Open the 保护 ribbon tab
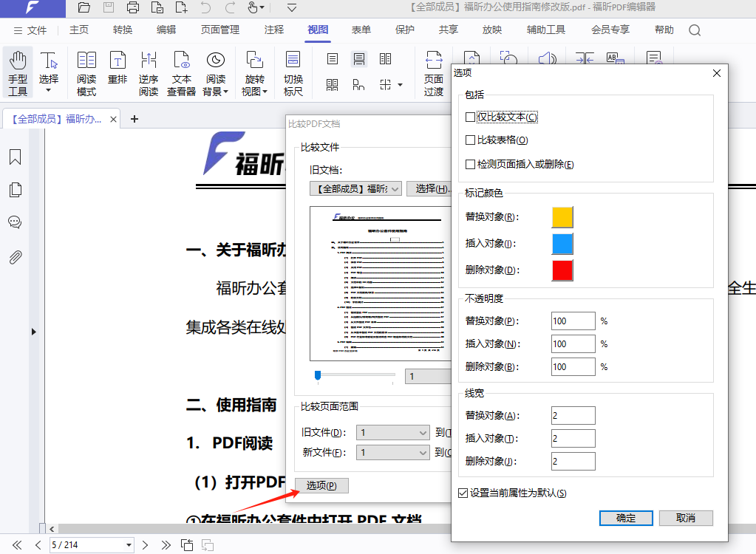756x554 pixels. 405,30
